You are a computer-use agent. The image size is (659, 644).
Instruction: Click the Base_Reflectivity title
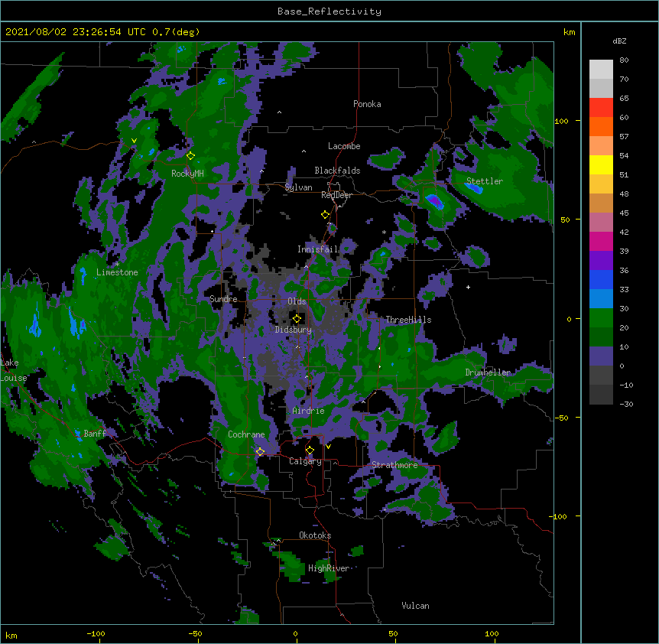(x=329, y=11)
